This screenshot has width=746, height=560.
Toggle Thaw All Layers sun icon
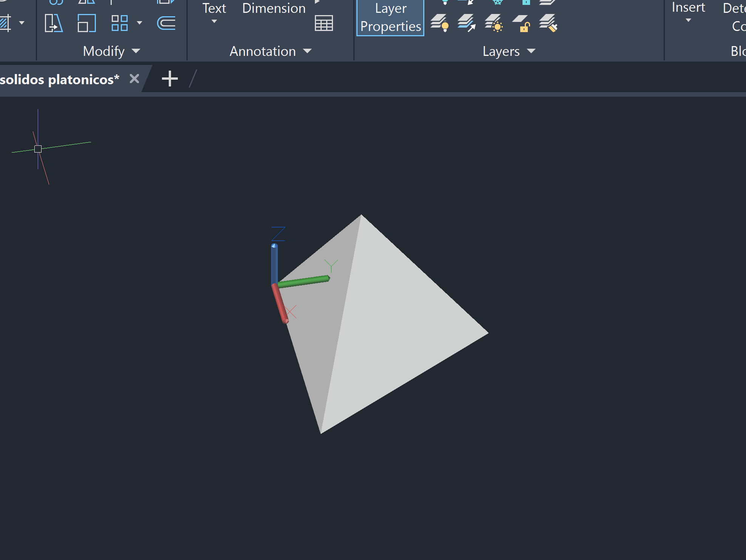pos(494,23)
